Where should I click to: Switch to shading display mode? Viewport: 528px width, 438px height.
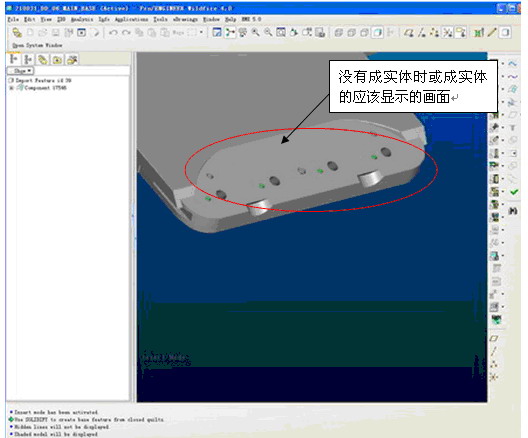[x=377, y=32]
